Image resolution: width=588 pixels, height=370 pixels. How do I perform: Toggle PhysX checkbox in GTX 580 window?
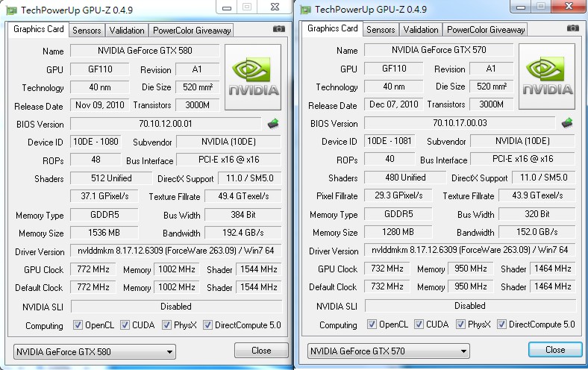click(166, 325)
